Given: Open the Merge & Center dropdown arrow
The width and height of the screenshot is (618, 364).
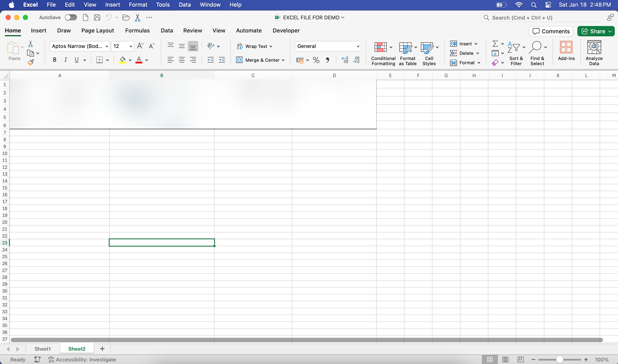Looking at the screenshot, I should point(283,60).
